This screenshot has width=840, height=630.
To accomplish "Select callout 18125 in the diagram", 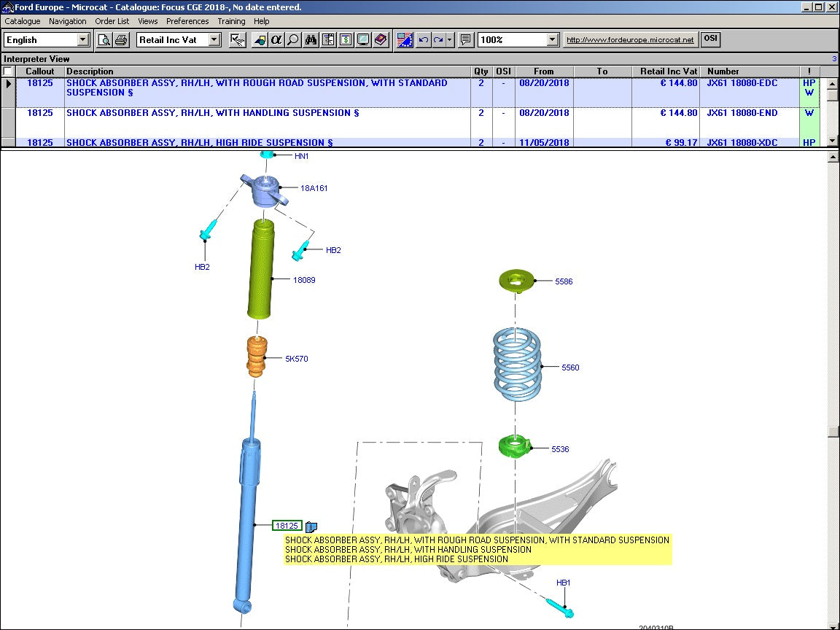I will (x=287, y=526).
